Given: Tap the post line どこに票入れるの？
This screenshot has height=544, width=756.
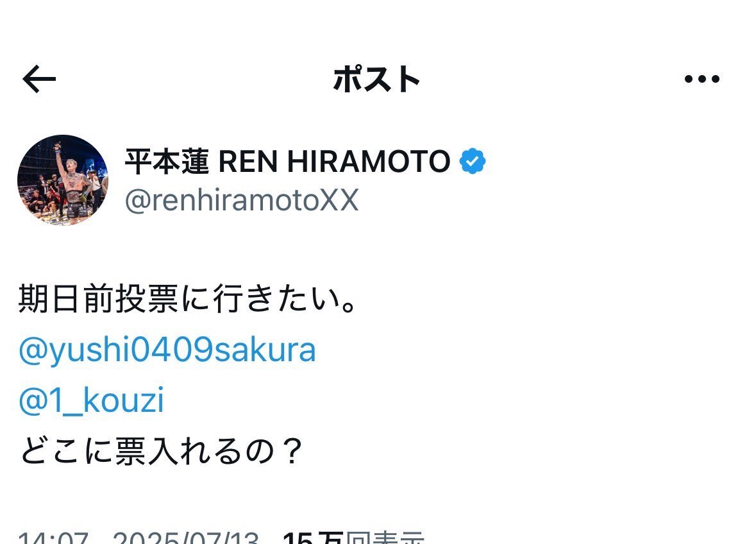Looking at the screenshot, I should point(160,452).
